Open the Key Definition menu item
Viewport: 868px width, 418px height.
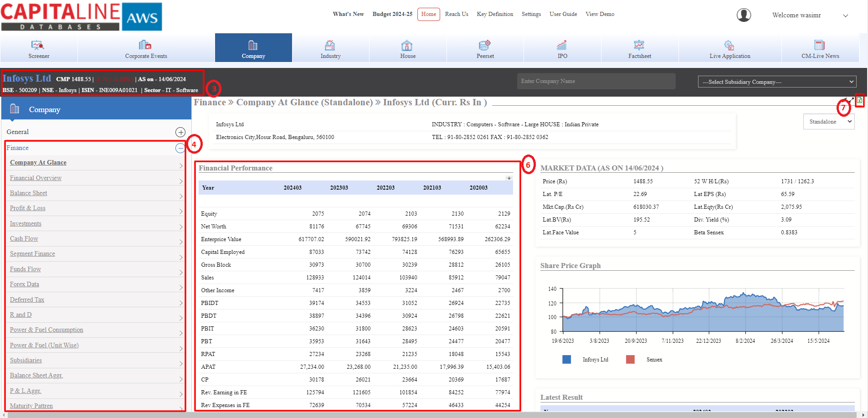(x=495, y=14)
